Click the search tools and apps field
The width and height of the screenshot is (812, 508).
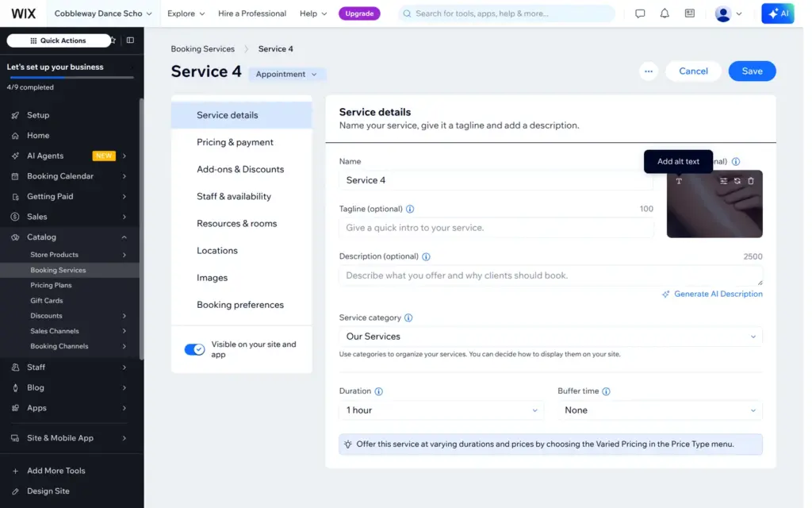point(507,13)
